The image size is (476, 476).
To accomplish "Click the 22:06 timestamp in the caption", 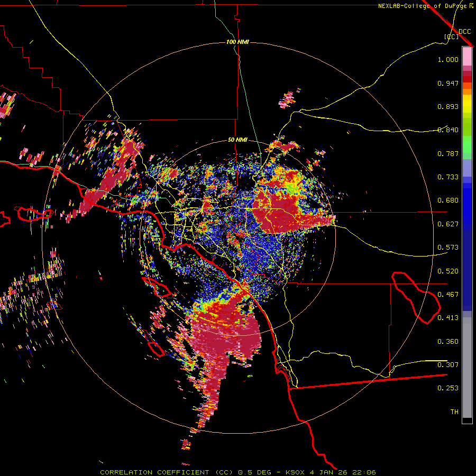I will tap(364, 472).
